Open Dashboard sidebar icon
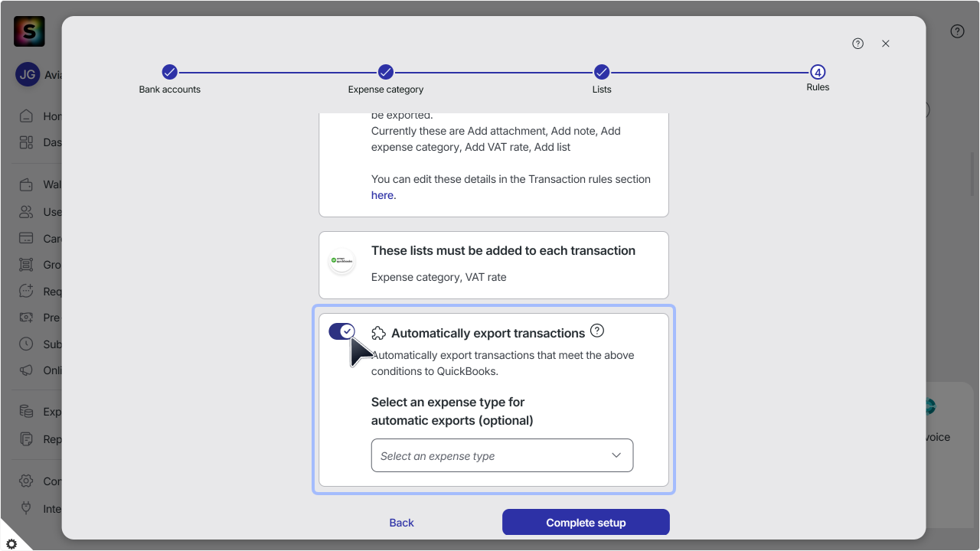980x551 pixels. tap(27, 142)
